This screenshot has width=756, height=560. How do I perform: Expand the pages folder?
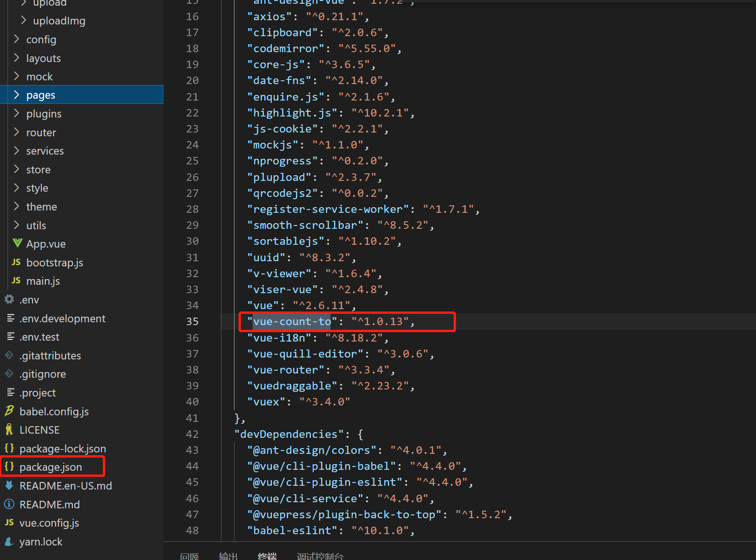pos(40,94)
